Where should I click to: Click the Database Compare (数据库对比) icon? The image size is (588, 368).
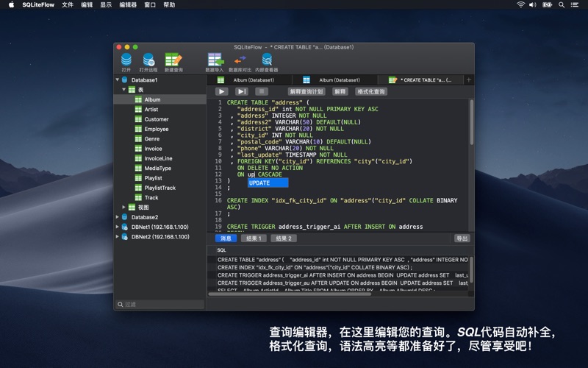pyautogui.click(x=240, y=60)
